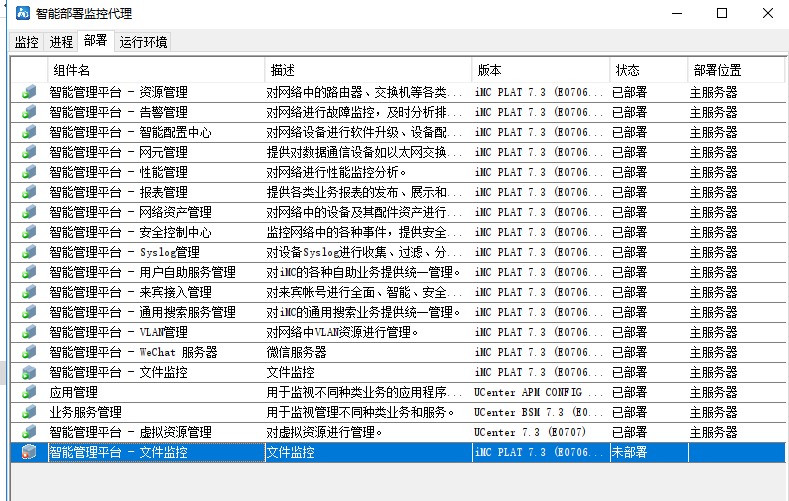Click the 对网络进行性能监控分析。 description
Viewport: 789px width, 501px height.
[x=337, y=172]
